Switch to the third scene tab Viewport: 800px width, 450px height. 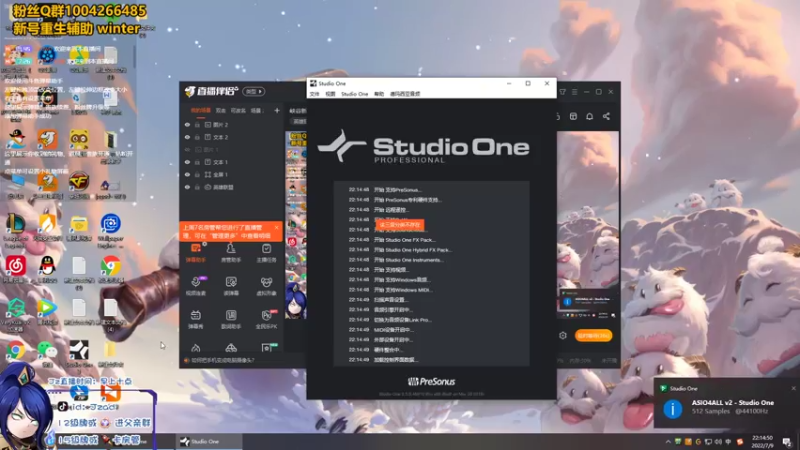click(238, 110)
